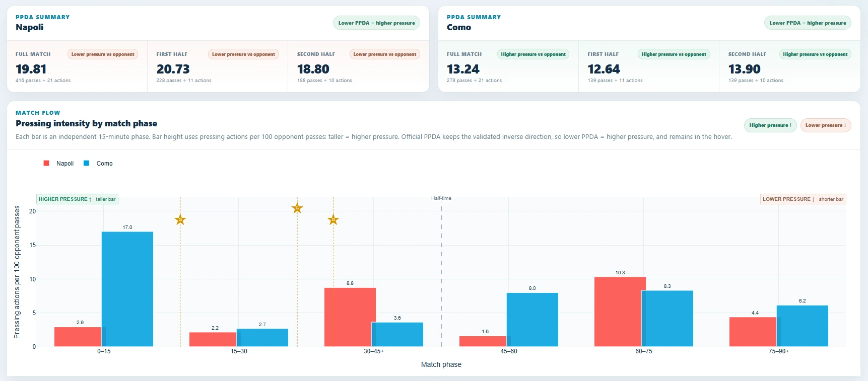Click Como Second Half 'Higher pressure vs opponent' badge

(x=815, y=54)
